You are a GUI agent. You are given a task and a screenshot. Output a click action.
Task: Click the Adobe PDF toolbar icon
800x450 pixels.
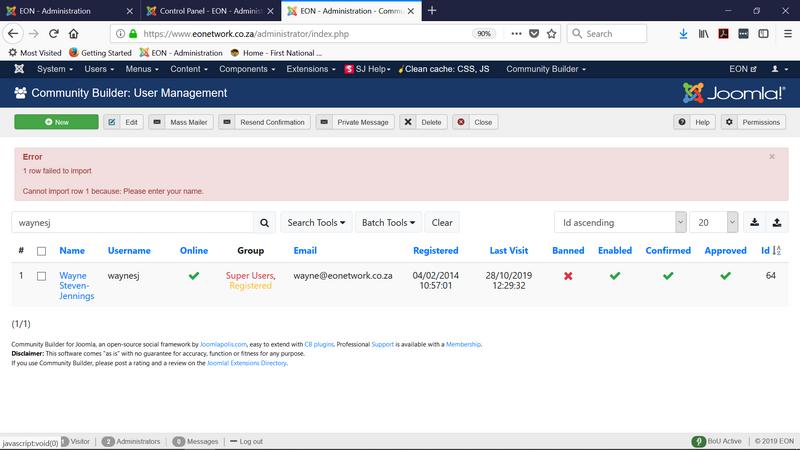pos(723,34)
